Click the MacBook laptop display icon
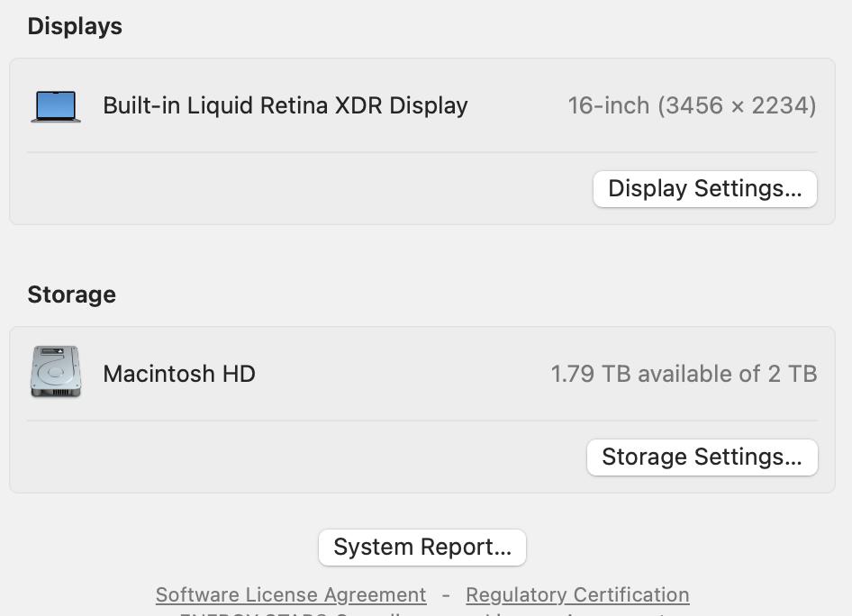Screen dimensions: 852x616 coord(56,106)
